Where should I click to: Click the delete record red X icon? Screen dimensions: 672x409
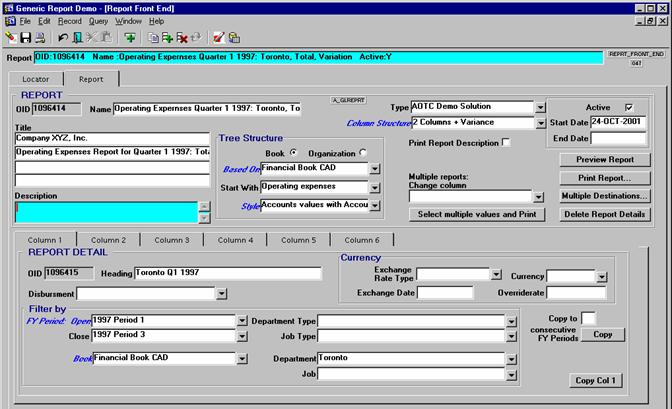coord(182,38)
